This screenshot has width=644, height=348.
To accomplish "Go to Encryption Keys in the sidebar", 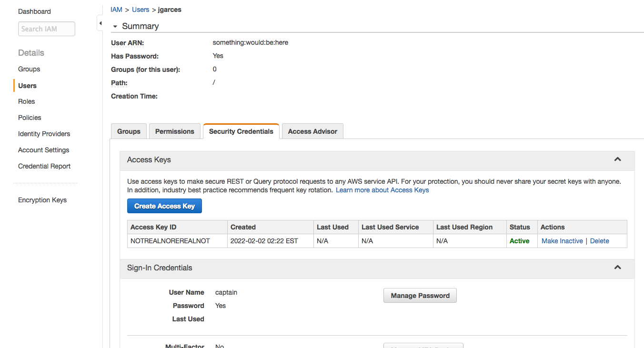I will coord(42,200).
